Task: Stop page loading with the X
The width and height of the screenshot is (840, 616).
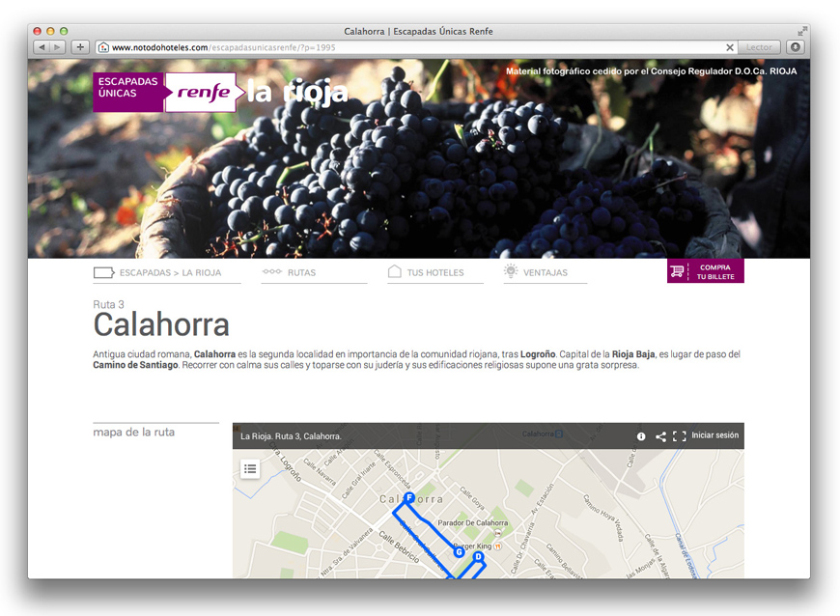Action: click(730, 47)
